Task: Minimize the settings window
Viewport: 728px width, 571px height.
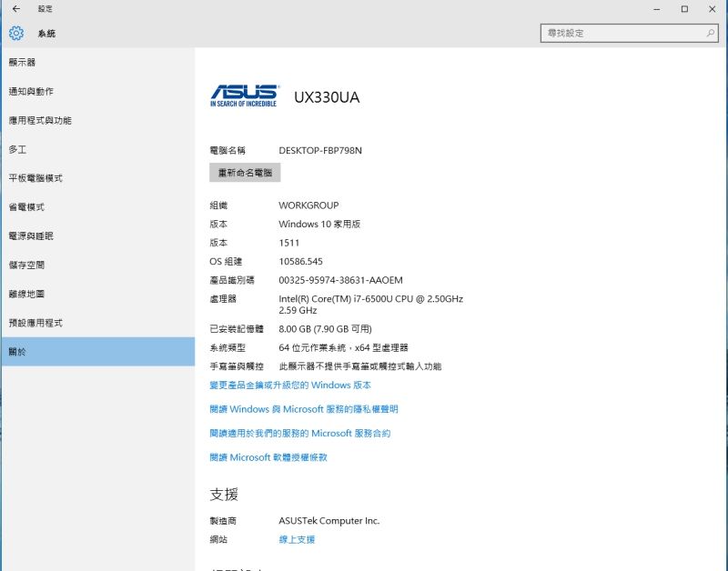Action: point(656,9)
